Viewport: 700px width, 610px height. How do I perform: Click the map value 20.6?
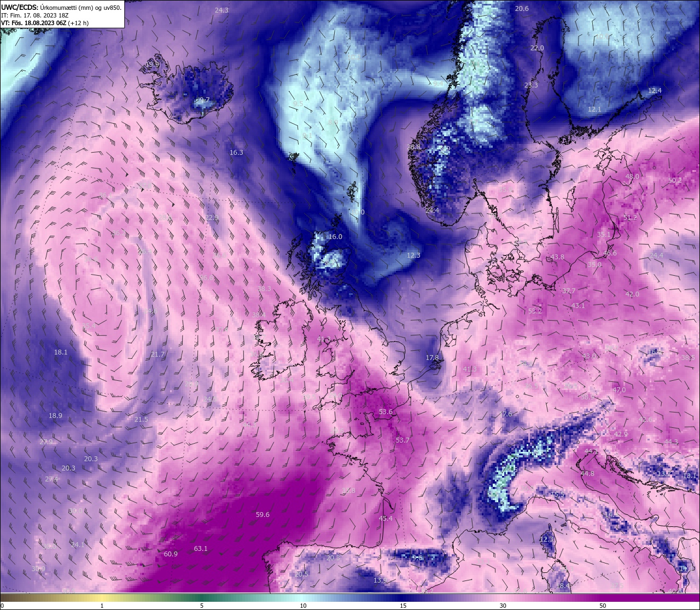(x=522, y=9)
